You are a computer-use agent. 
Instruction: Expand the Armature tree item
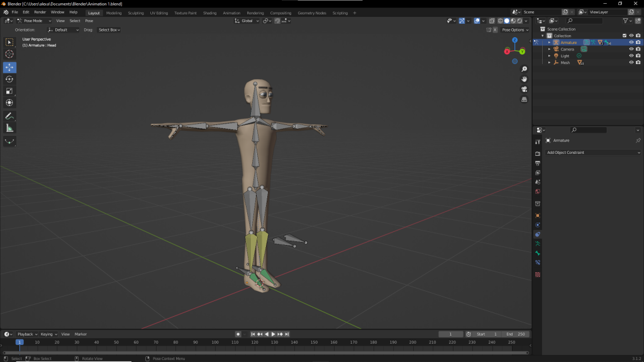pyautogui.click(x=549, y=43)
